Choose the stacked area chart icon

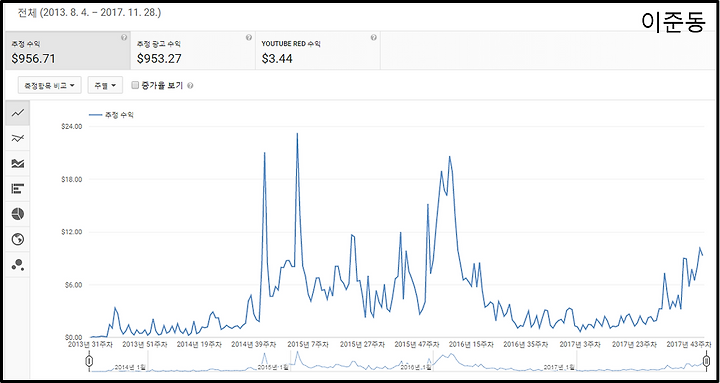tap(17, 163)
